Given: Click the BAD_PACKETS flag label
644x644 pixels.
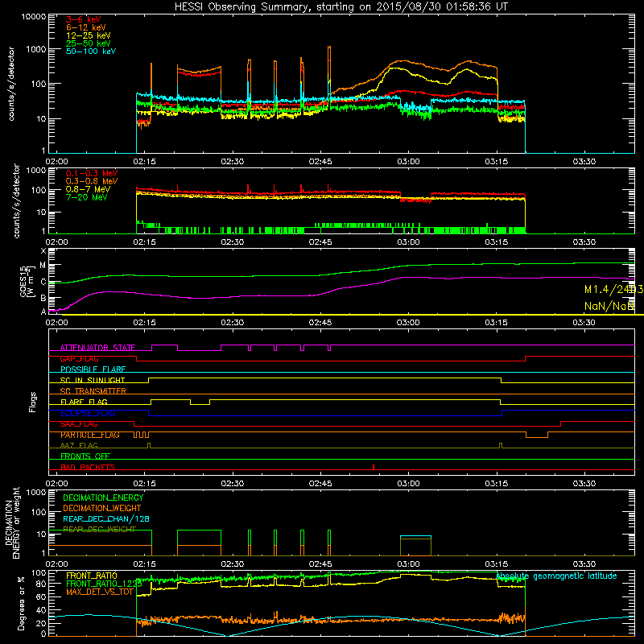Looking at the screenshot, I should (88, 467).
